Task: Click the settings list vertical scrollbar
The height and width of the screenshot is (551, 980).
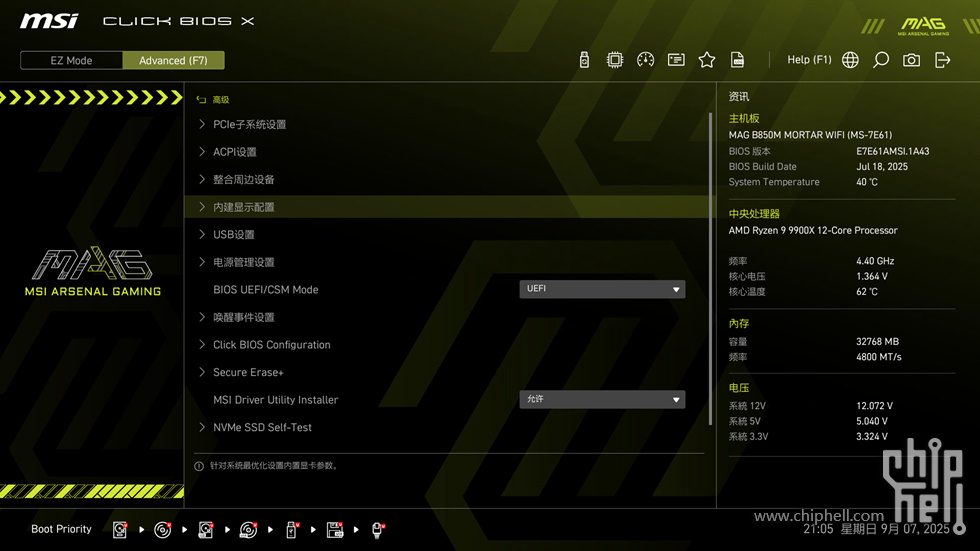Action: pyautogui.click(x=711, y=269)
